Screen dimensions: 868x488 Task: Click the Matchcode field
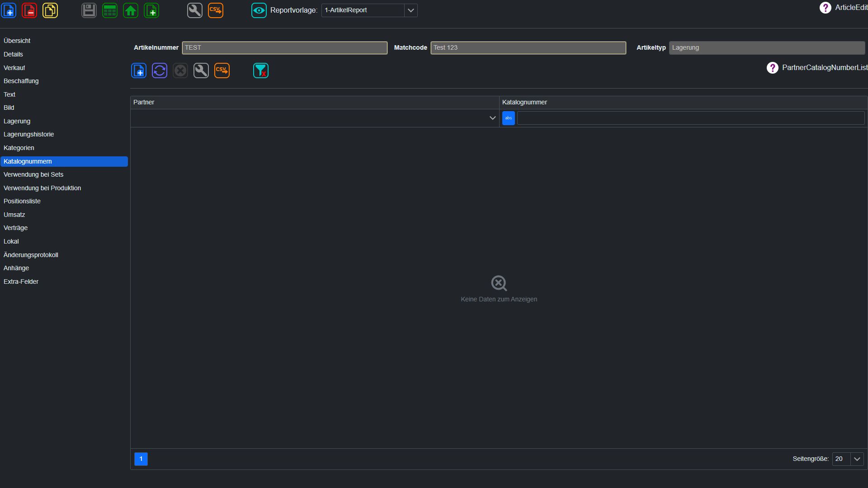tap(528, 48)
